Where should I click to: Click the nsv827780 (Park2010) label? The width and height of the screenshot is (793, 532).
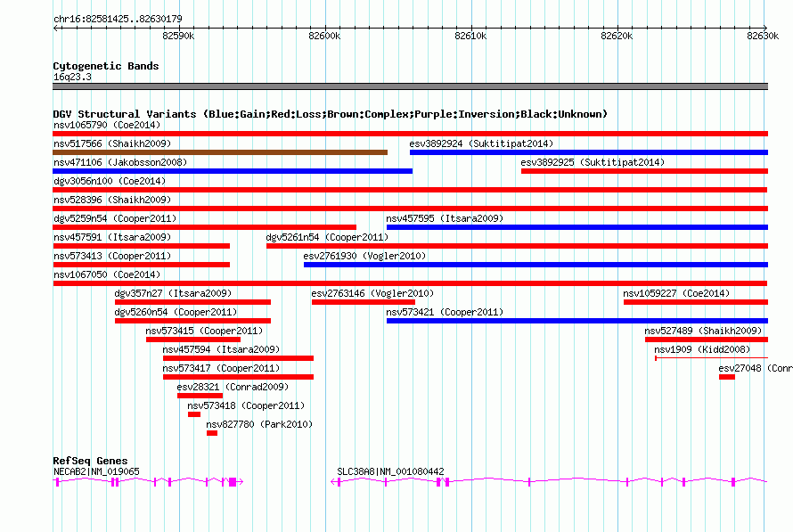[x=259, y=424]
